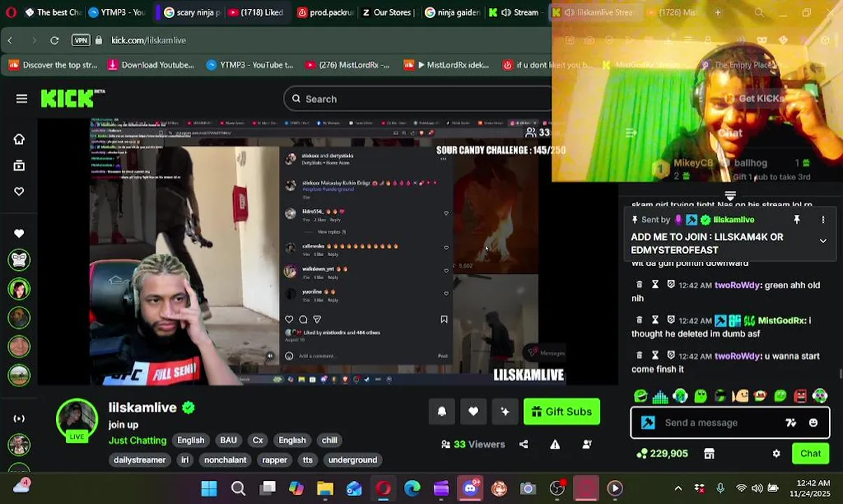Switch to '(1718) Liked' YouTube tab
This screenshot has width=843, height=504.
[256, 12]
